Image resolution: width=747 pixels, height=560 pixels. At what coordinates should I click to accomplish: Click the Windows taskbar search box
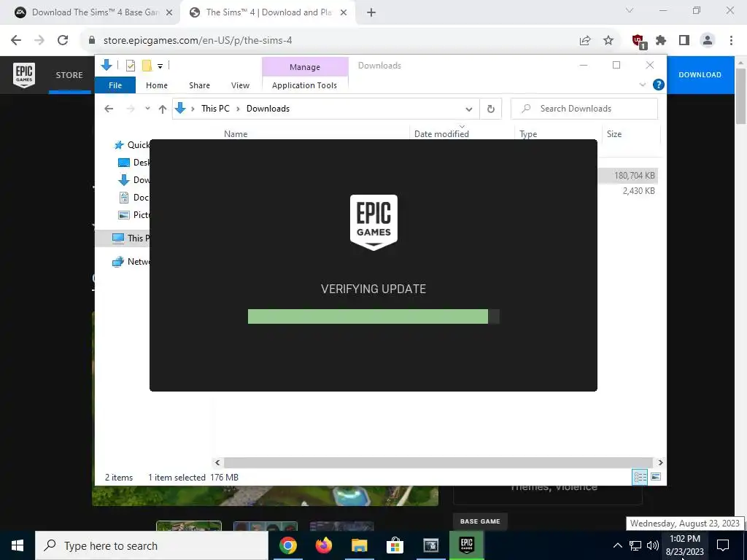coord(152,545)
